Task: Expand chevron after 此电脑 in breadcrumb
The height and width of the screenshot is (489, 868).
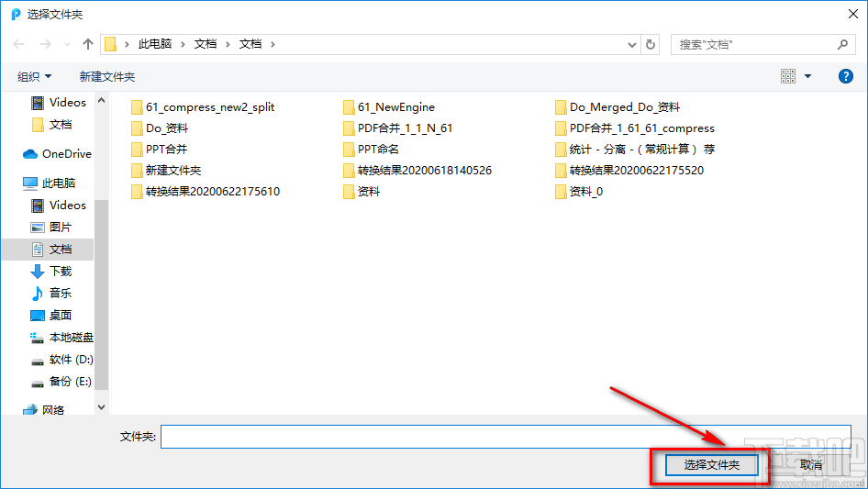Action: pos(183,44)
